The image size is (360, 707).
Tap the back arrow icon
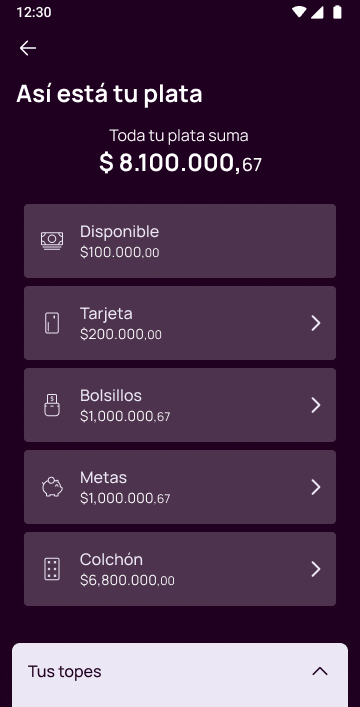pyautogui.click(x=28, y=48)
